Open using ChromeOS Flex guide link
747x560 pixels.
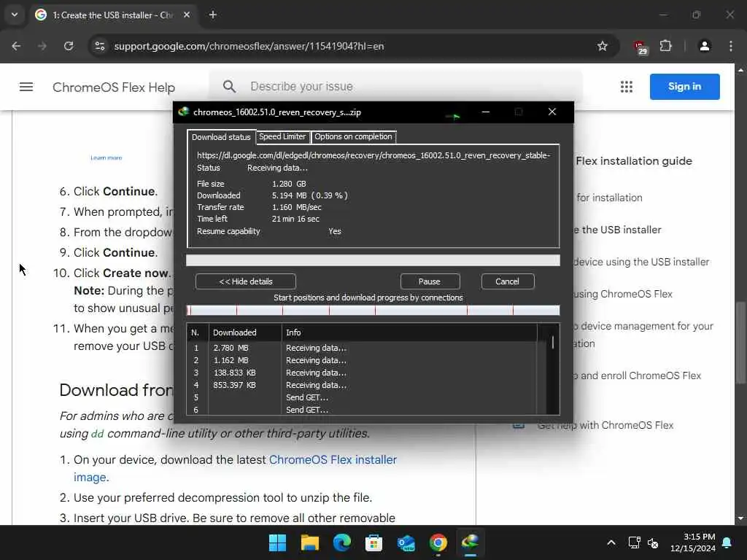[x=623, y=295]
